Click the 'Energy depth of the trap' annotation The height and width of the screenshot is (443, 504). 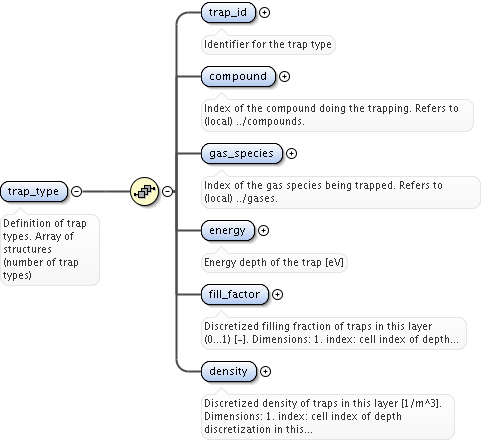(274, 263)
